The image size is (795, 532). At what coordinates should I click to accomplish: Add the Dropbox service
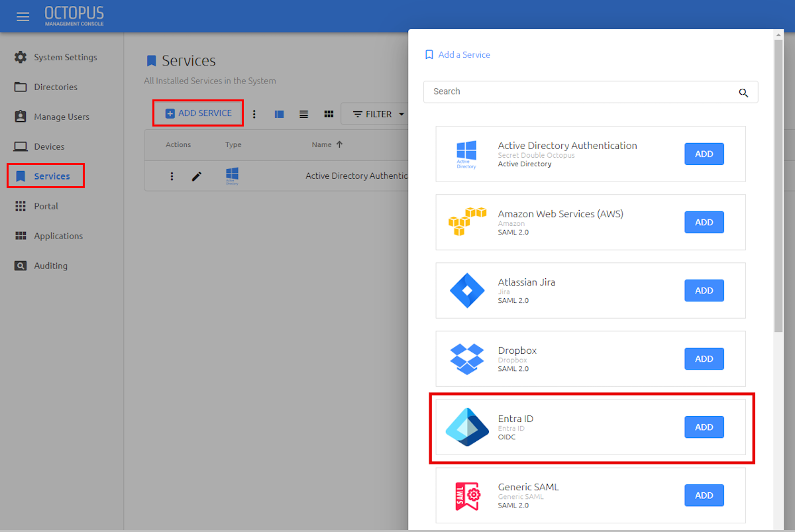(x=704, y=358)
